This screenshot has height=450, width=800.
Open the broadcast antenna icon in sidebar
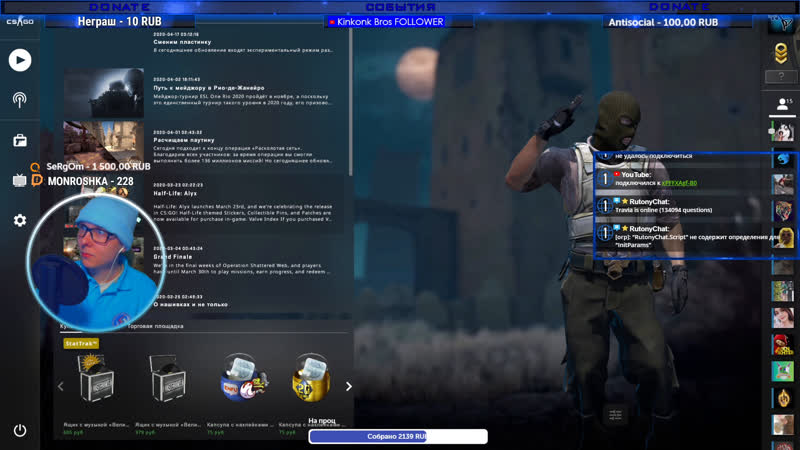20,100
